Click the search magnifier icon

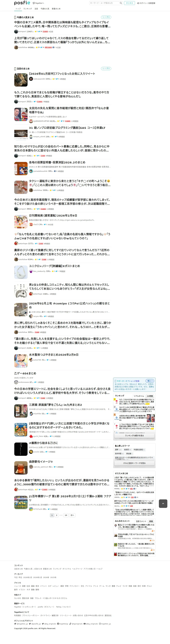click(x=121, y=3)
